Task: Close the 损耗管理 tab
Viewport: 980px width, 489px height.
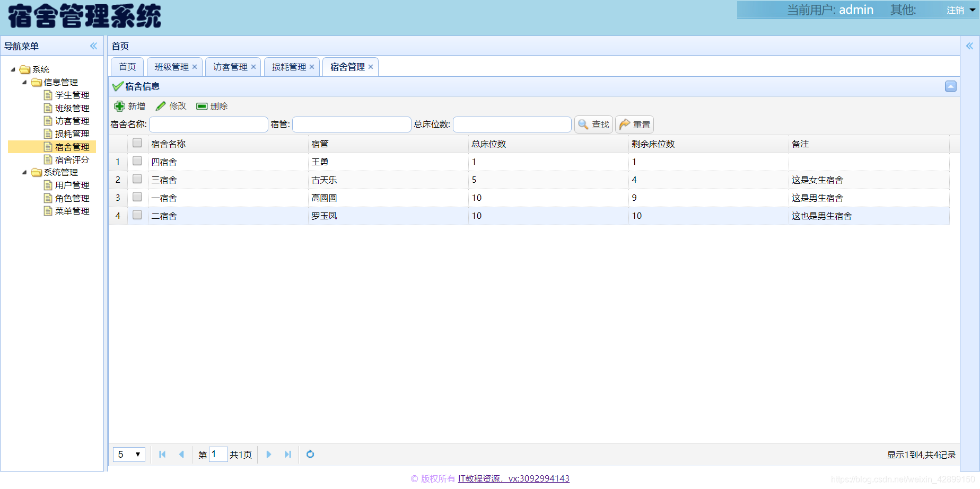Action: (312, 67)
